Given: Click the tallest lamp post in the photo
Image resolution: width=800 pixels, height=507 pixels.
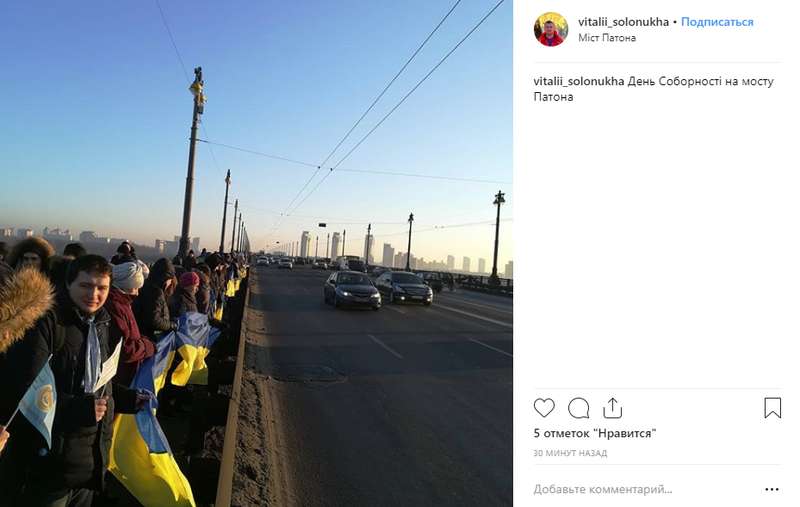Looking at the screenshot, I should 193,163.
